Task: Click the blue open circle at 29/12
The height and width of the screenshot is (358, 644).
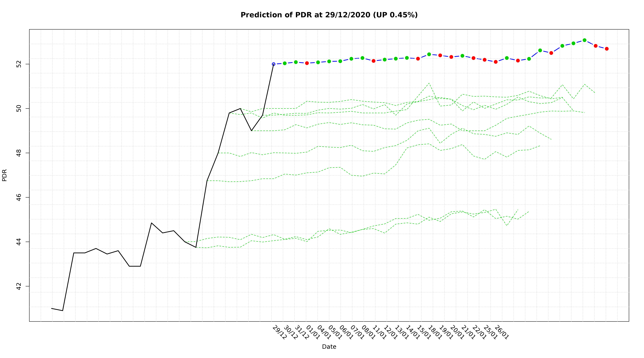Action: (273, 64)
